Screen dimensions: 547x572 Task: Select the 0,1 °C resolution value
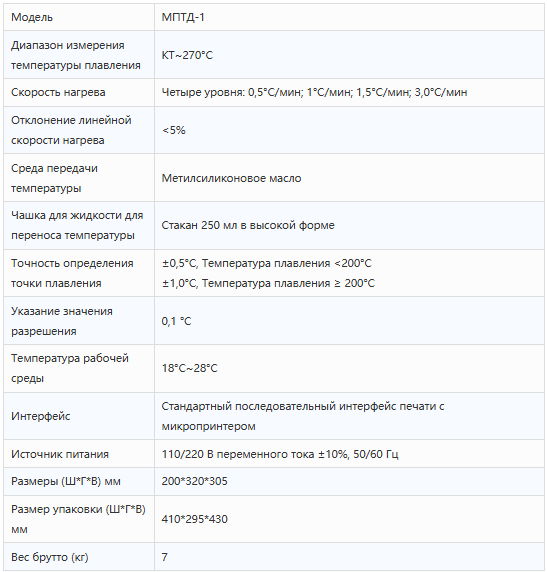(x=176, y=321)
